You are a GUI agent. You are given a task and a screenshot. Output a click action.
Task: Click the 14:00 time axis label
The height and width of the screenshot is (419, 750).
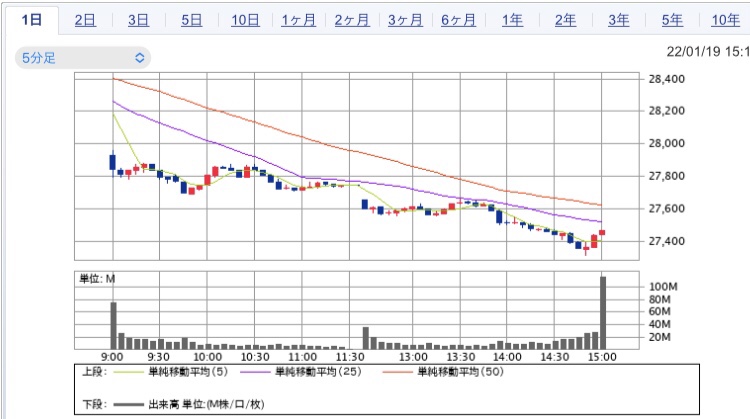coord(507,357)
